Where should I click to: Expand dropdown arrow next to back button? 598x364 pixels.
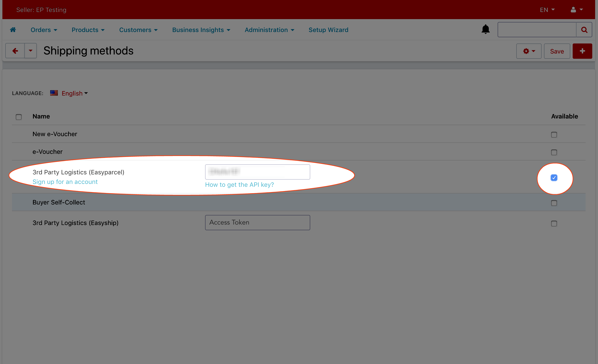[31, 51]
